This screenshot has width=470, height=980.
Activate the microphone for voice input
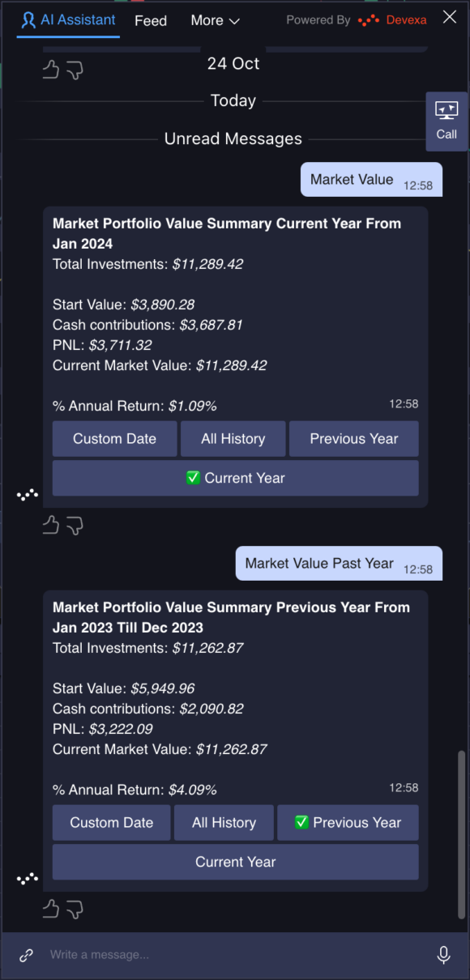click(x=443, y=955)
